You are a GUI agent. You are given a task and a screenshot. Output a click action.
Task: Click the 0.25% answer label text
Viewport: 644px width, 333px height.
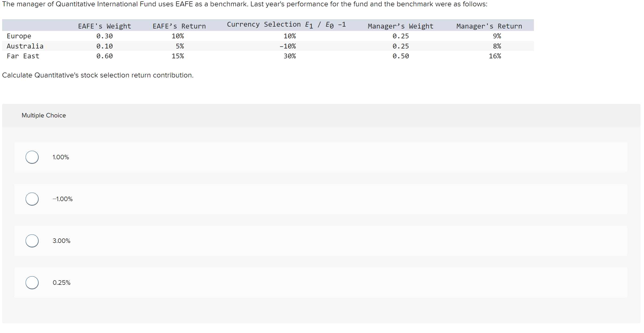coord(62,283)
